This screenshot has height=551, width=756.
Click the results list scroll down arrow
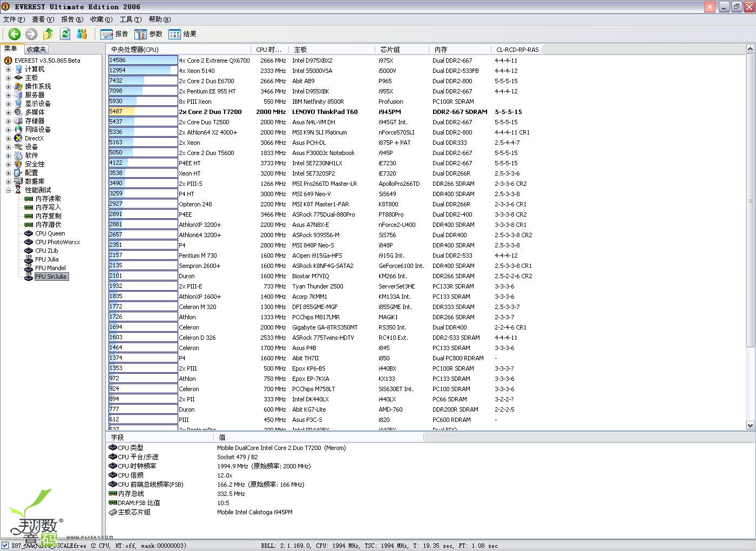click(750, 426)
